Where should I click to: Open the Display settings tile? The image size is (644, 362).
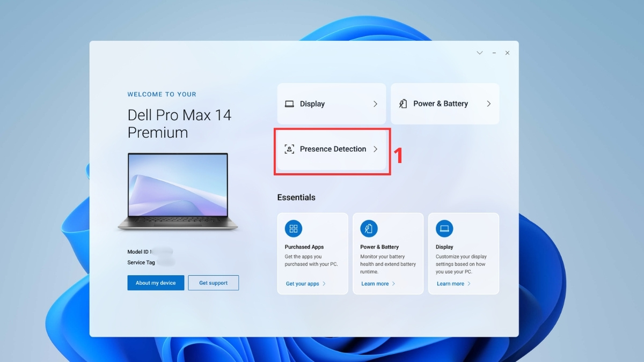tap(332, 104)
